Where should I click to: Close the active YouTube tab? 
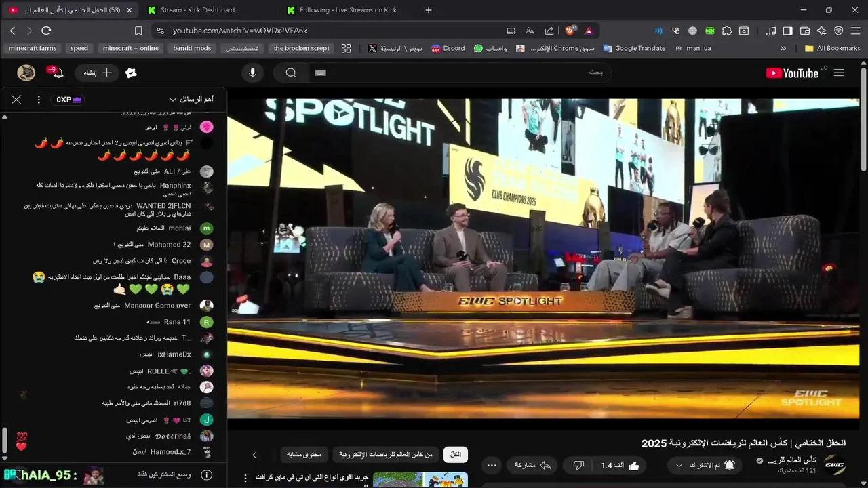(x=129, y=10)
